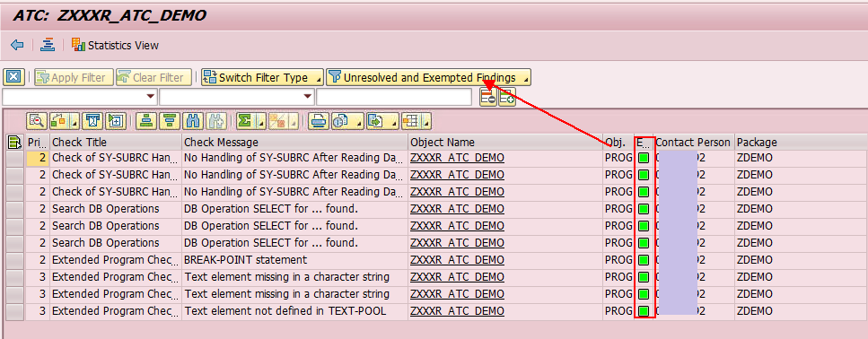Click PROG cell in TEXT-POOL row
The width and height of the screenshot is (868, 339).
618,311
